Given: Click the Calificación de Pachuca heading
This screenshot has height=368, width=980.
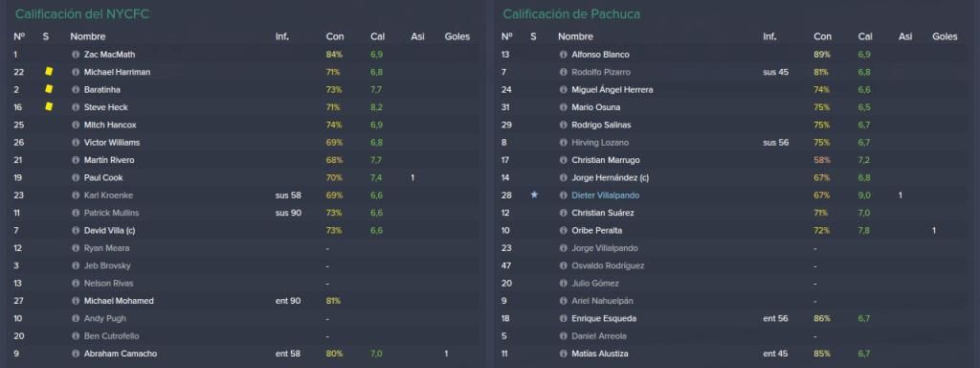Looking at the screenshot, I should tap(571, 13).
